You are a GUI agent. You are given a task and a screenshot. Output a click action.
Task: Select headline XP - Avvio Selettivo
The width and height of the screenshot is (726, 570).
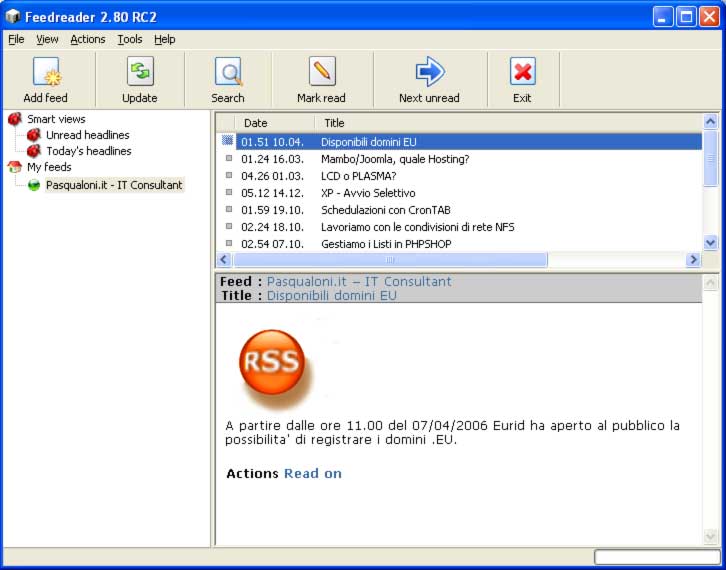(x=368, y=193)
